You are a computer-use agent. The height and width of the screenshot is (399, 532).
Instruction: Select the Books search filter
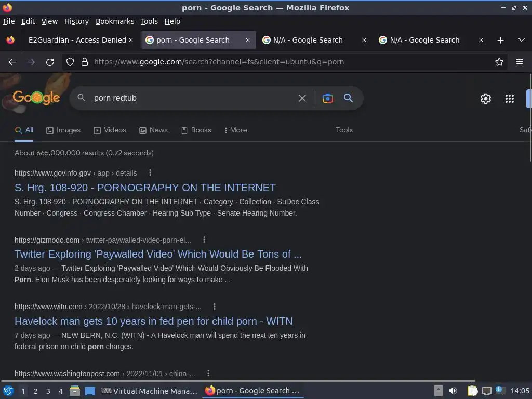tap(196, 130)
